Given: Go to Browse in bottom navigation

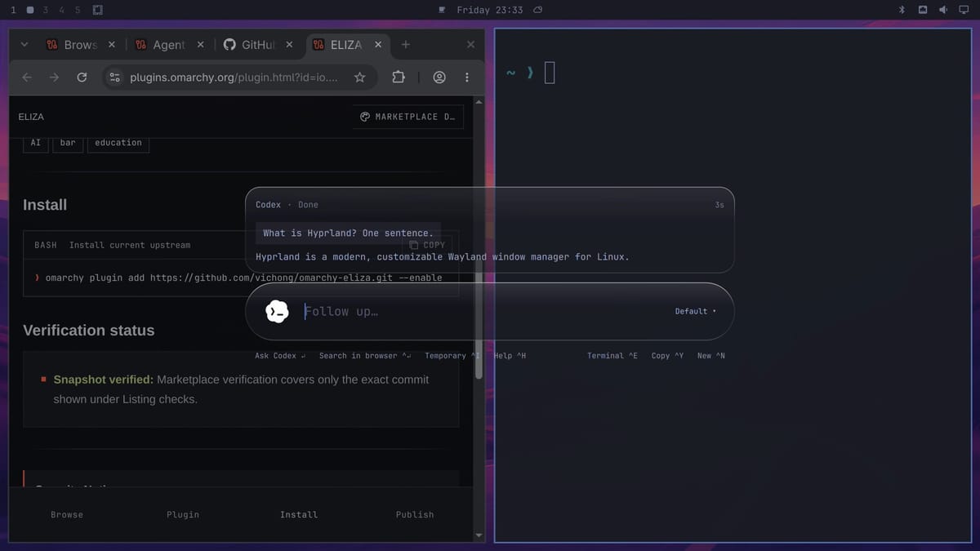Looking at the screenshot, I should pyautogui.click(x=67, y=514).
